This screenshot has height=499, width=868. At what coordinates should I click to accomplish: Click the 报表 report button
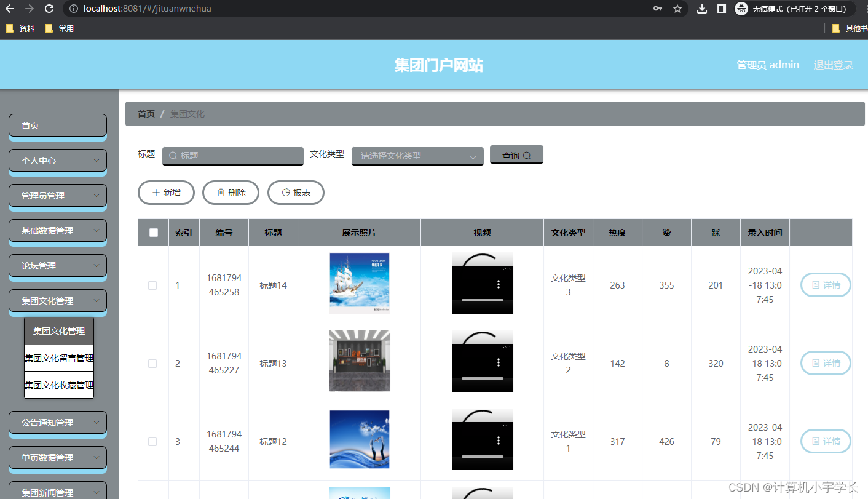[x=296, y=193]
